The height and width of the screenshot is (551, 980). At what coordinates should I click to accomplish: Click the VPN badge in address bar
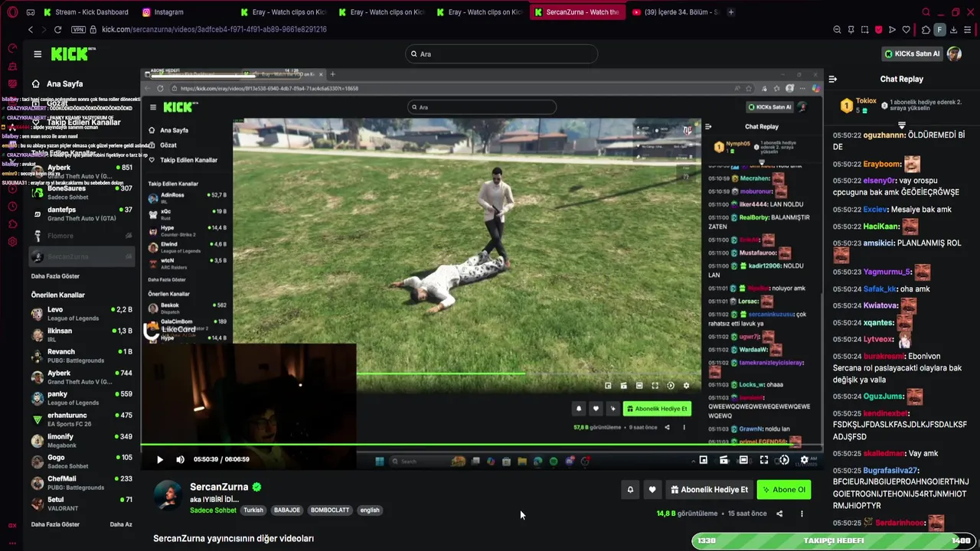78,29
